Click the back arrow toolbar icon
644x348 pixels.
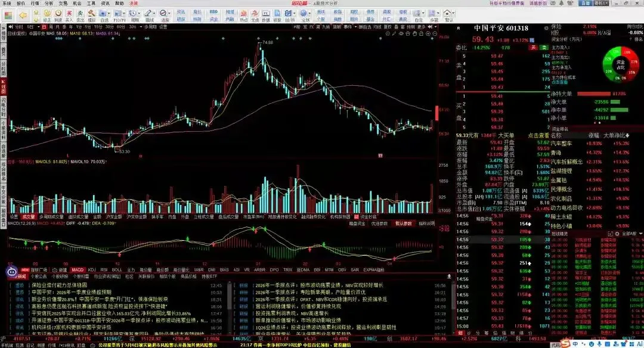(x=23, y=15)
